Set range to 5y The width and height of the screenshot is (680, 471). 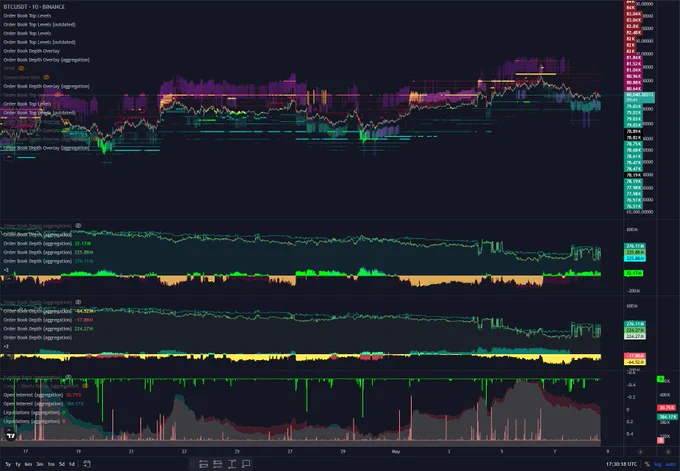click(8, 464)
